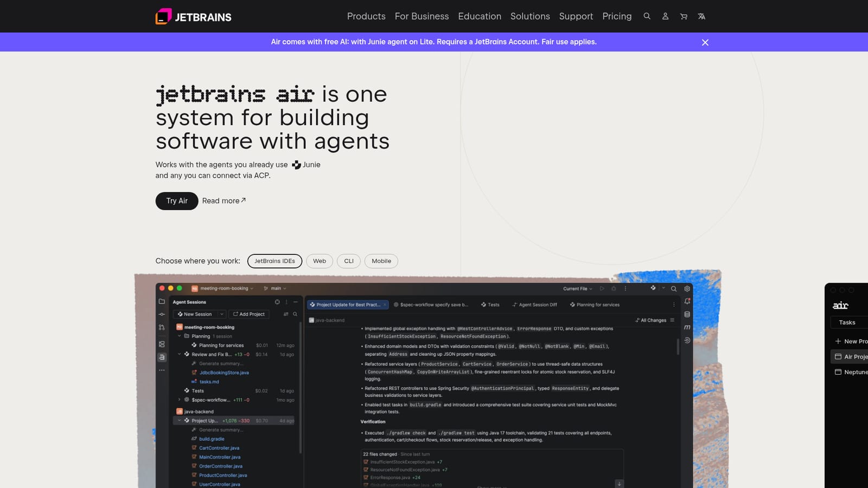Click the All Changes filter
The width and height of the screenshot is (868, 488).
coord(651,320)
